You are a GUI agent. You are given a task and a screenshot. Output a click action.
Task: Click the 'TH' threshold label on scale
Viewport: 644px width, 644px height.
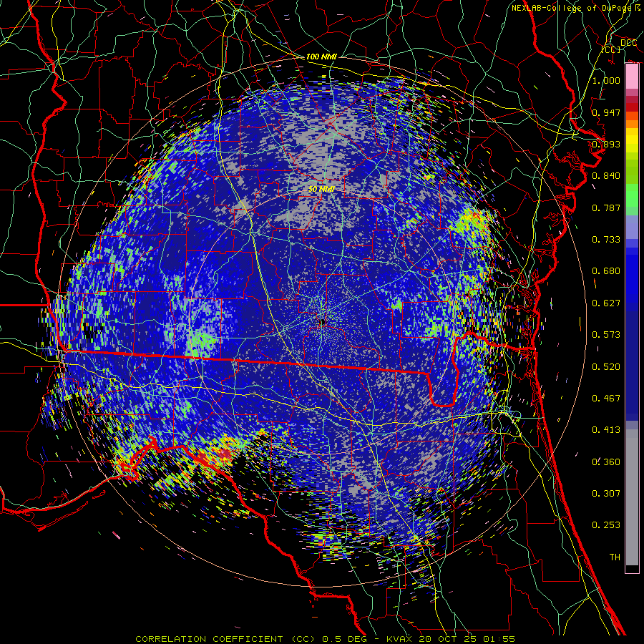(615, 557)
